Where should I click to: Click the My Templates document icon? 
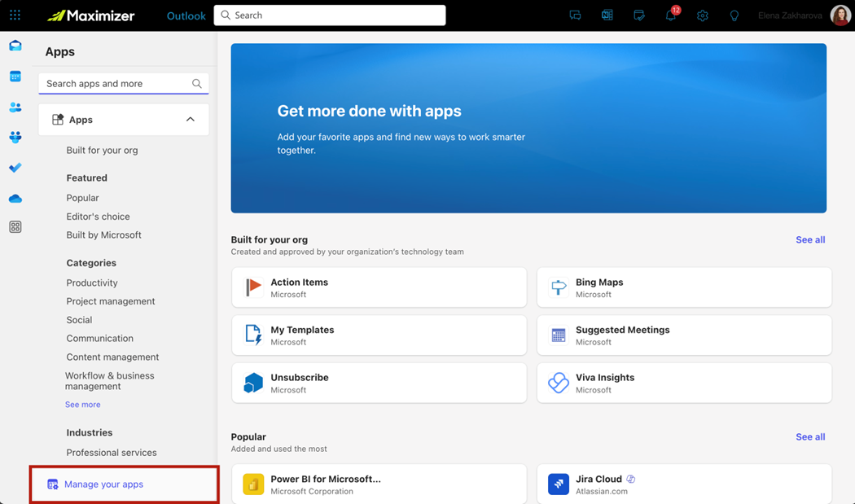253,335
